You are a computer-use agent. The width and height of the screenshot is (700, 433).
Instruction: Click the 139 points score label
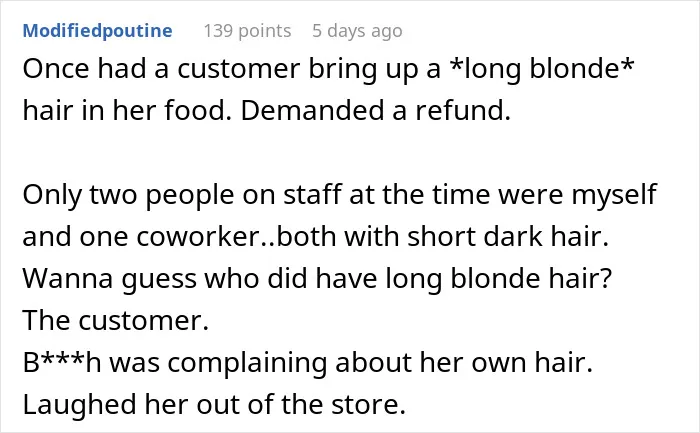point(247,31)
